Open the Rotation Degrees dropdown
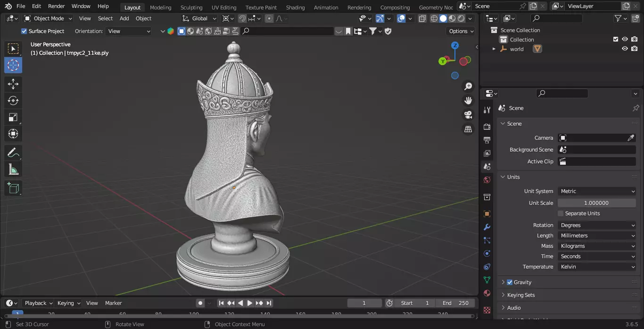Image resolution: width=644 pixels, height=329 pixels. tap(597, 225)
